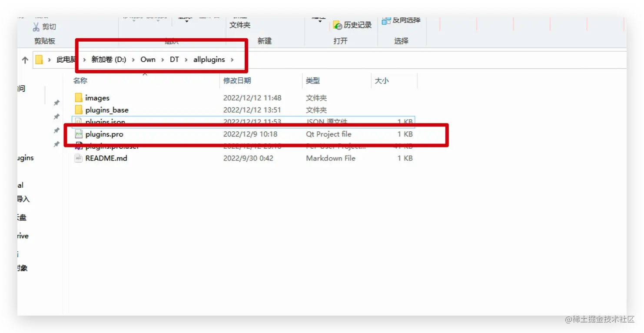This screenshot has height=333, width=644.
Task: Navigate to DT breadcrumb
Action: (x=174, y=60)
